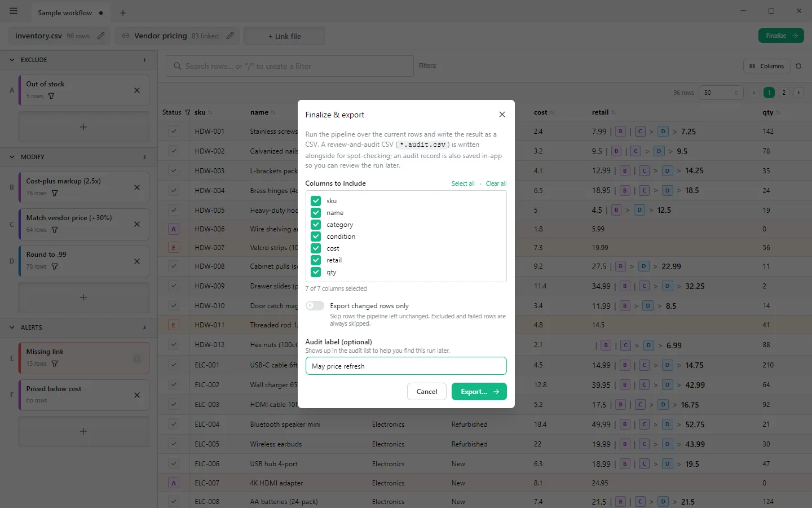Open the hamburger menu icon

point(14,11)
